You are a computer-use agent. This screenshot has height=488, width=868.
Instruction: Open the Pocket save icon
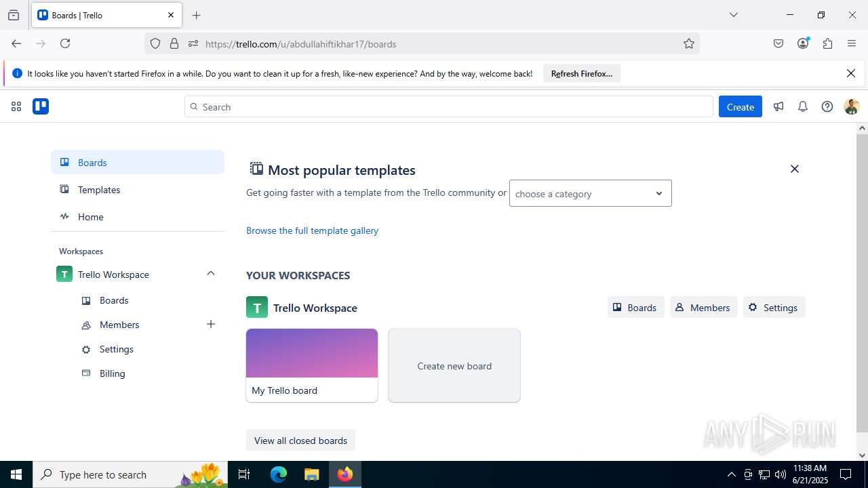coord(778,43)
